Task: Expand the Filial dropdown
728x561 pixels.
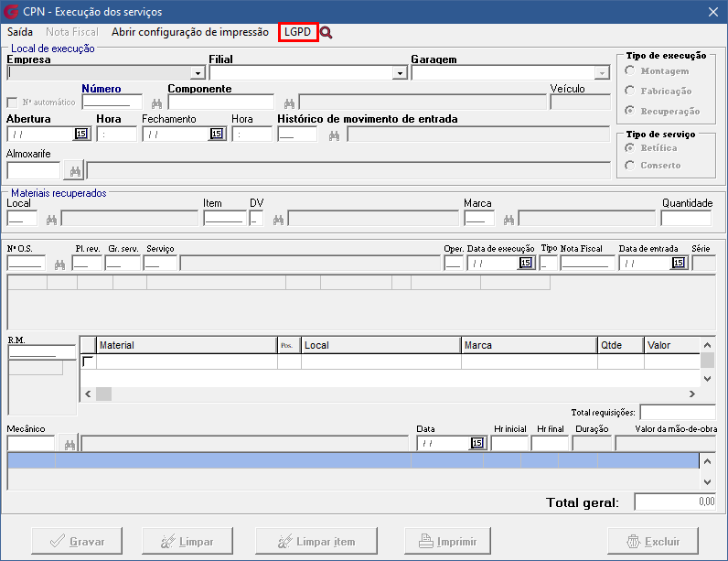Action: 400,73
